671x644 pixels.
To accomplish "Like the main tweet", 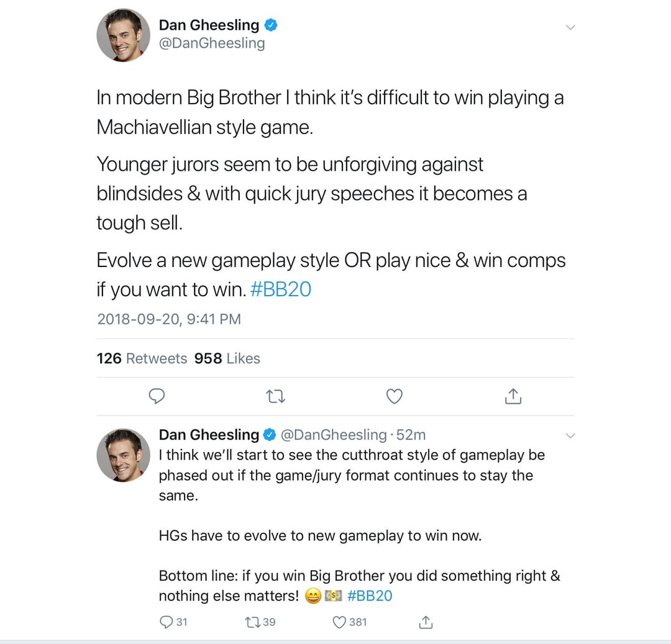I will pos(395,396).
